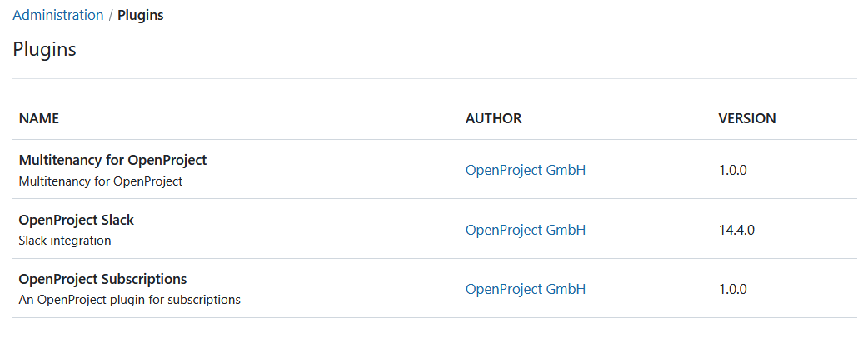868x343 pixels.
Task: Click the non-bold Multitenancy for OpenProject description
Action: tap(100, 181)
